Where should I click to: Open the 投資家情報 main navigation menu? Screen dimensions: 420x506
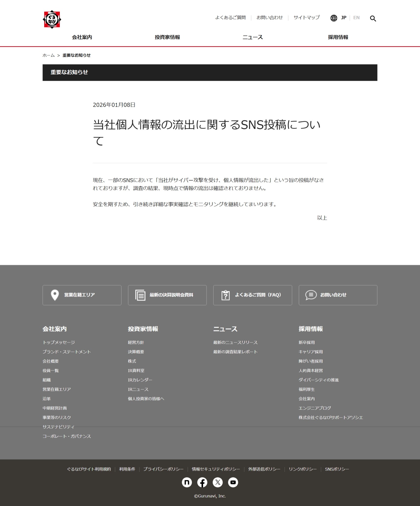167,37
